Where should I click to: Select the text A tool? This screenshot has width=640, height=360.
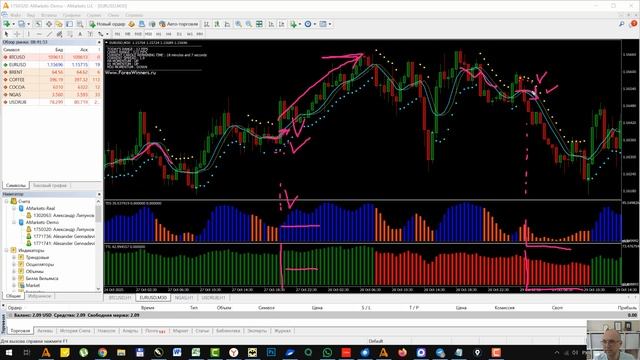click(x=80, y=34)
